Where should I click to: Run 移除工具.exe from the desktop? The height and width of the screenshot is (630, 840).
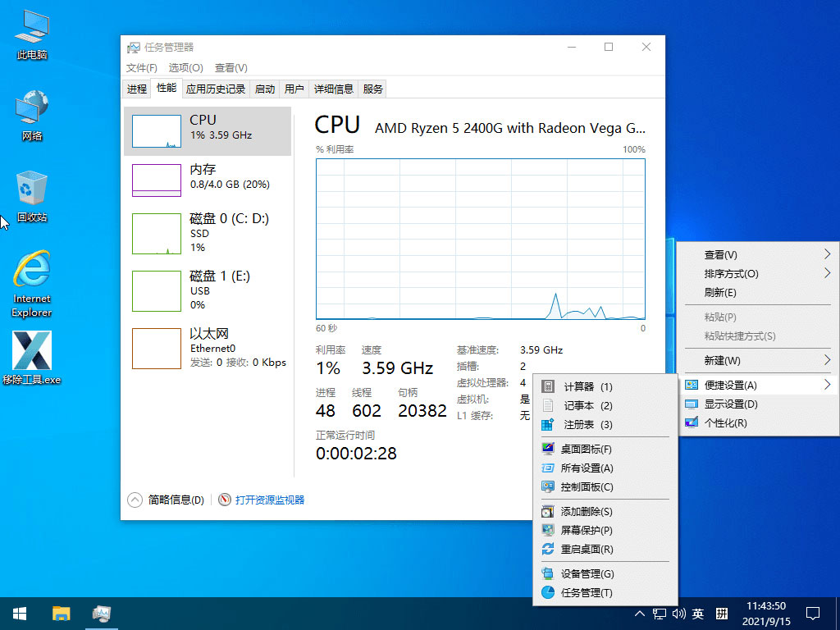tap(31, 353)
